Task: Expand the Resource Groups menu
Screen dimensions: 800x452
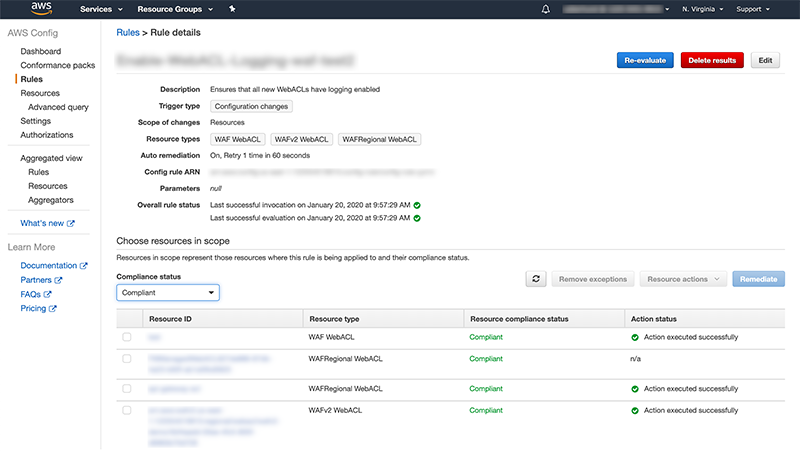Action: coord(175,9)
